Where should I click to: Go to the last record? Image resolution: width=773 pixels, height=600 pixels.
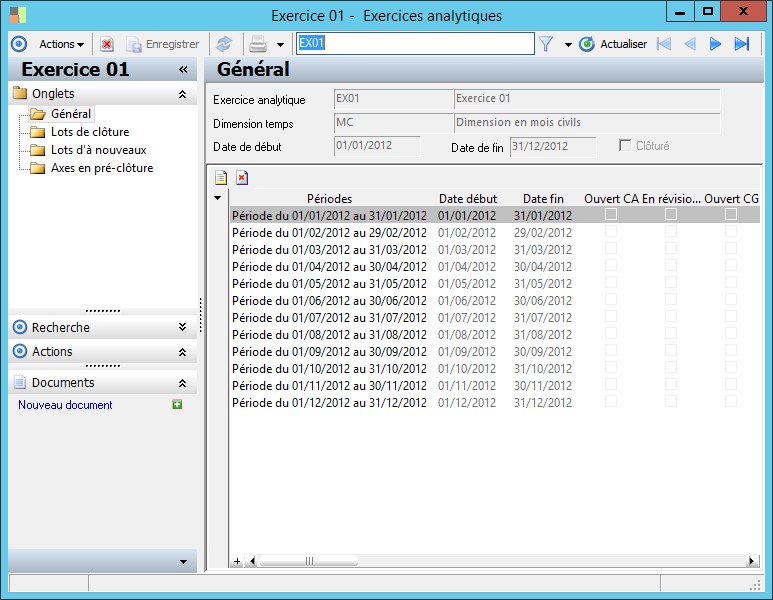741,44
